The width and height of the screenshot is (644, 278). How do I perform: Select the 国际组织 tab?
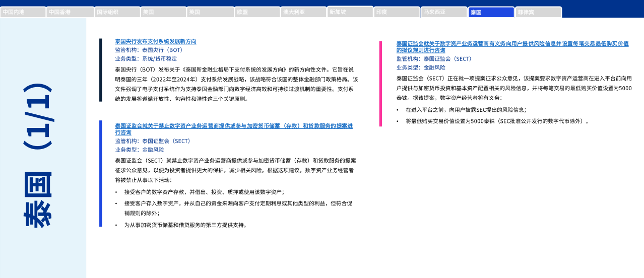[x=117, y=12]
